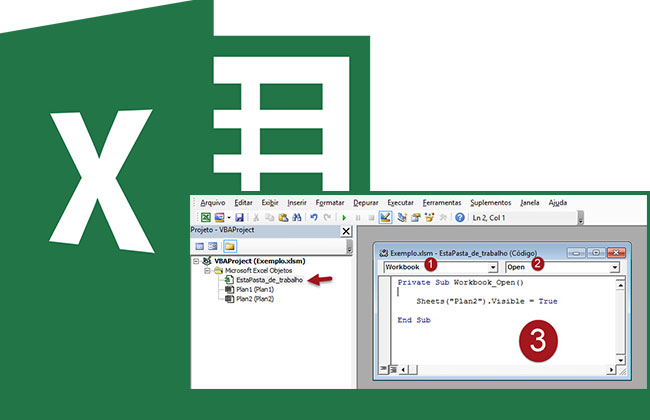
Task: Click the Toolbox icon in toolbar
Action: tap(443, 217)
